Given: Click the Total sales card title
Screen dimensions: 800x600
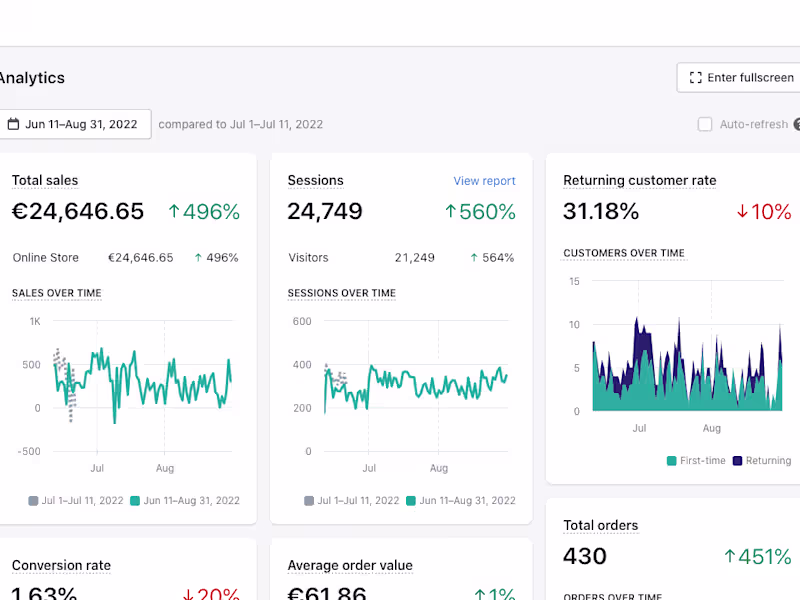Looking at the screenshot, I should coord(45,181).
